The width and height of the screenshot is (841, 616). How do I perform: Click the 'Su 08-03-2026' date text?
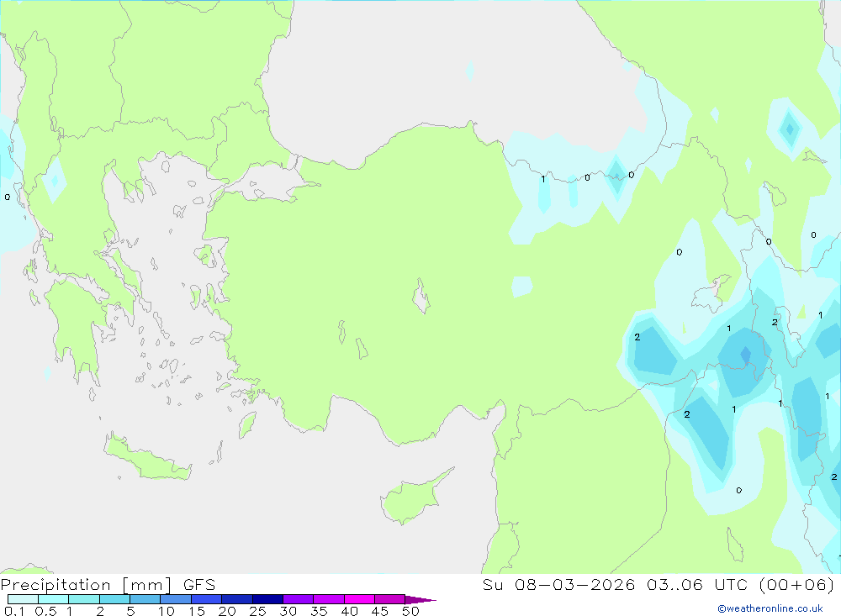(559, 584)
